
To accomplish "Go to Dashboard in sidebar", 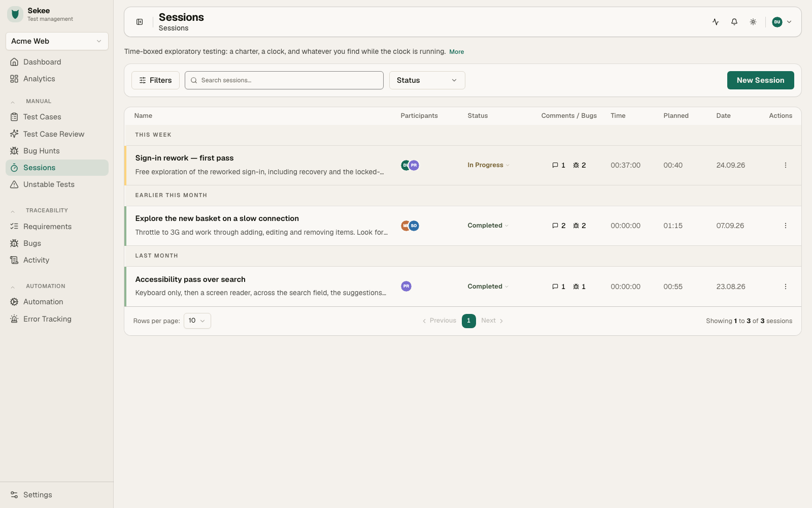I will tap(57, 62).
